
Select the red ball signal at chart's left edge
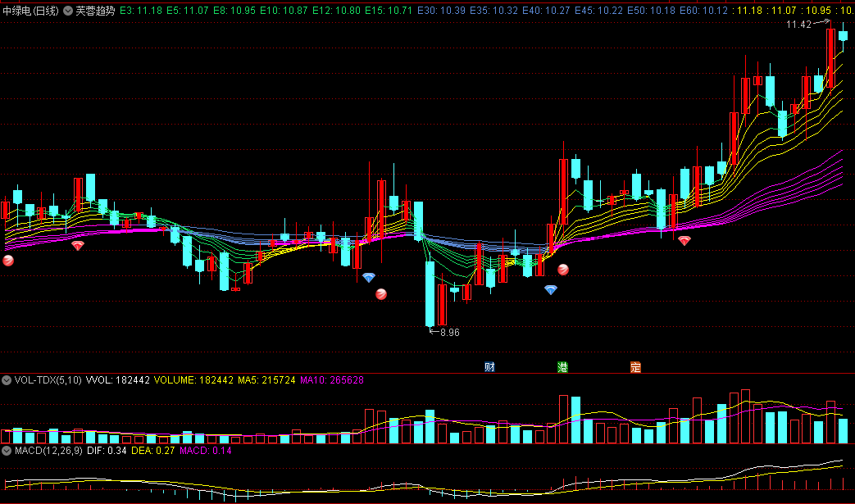pos(8,261)
